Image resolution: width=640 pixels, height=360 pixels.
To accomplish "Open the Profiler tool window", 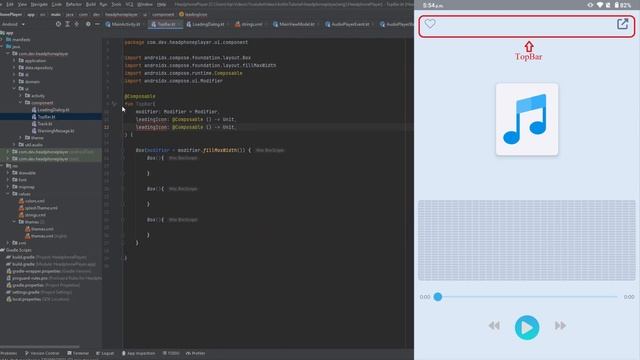I will pyautogui.click(x=196, y=353).
